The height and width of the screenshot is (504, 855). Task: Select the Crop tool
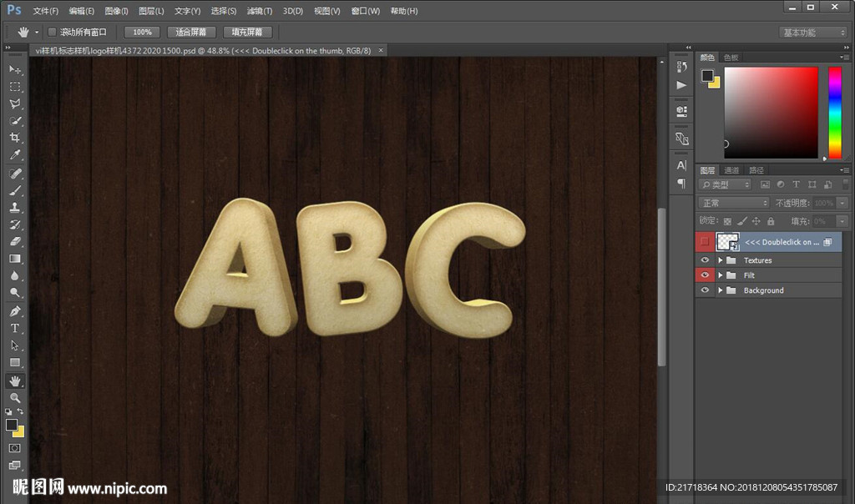pyautogui.click(x=15, y=138)
